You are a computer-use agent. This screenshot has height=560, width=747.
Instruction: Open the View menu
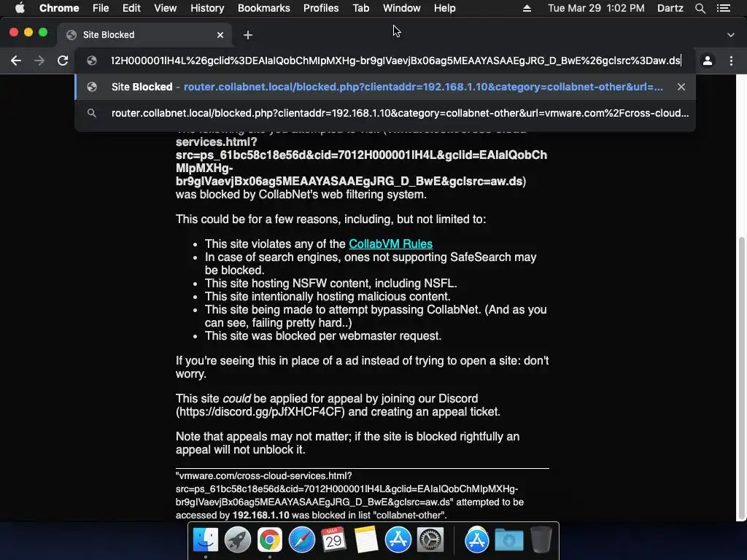(x=166, y=8)
